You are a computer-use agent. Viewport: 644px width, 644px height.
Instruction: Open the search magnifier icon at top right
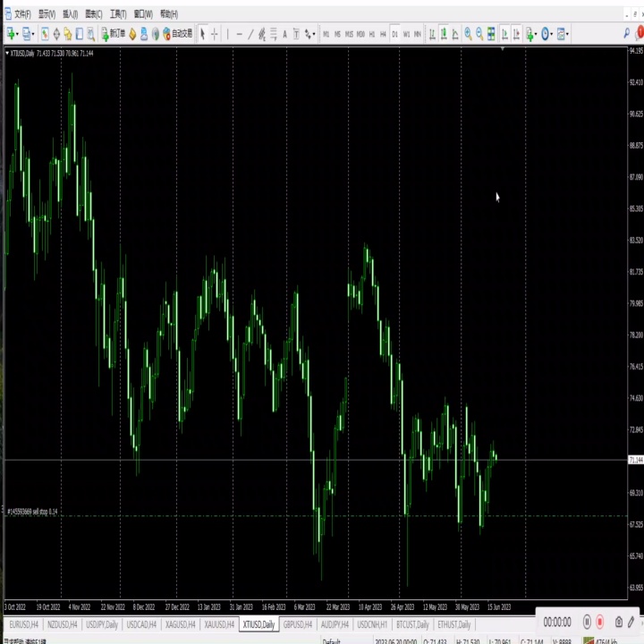pyautogui.click(x=626, y=33)
